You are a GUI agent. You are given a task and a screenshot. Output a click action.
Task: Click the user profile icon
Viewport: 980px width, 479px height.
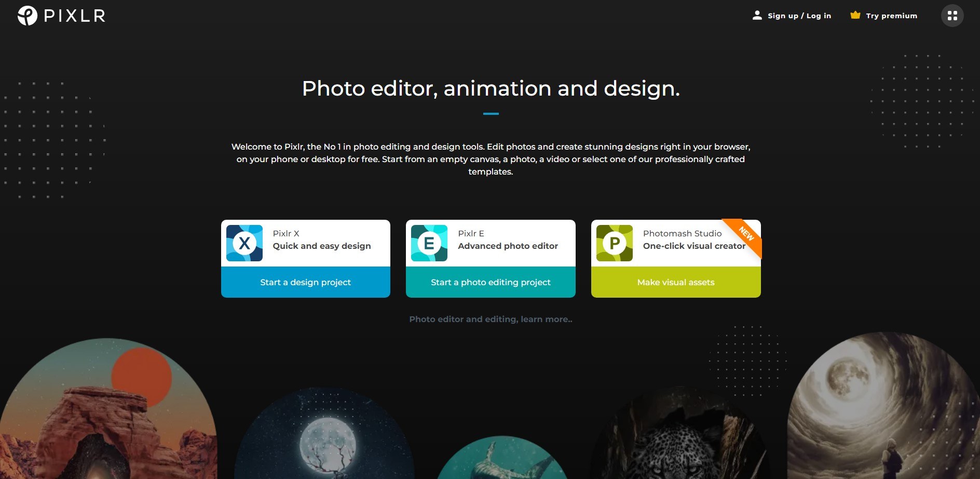tap(757, 16)
